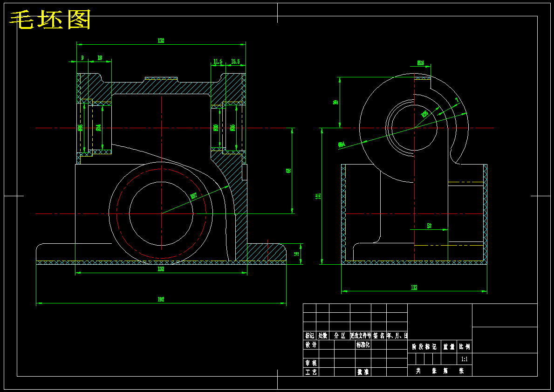The image size is (554, 392).
Task: Select the vertical dimension value 101
Action: click(318, 196)
